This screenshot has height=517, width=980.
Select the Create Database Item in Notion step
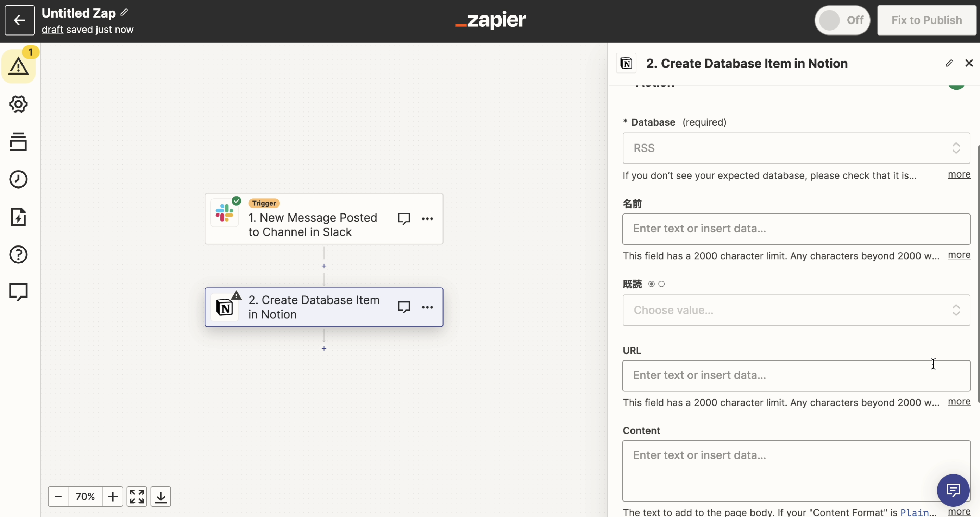point(312,307)
